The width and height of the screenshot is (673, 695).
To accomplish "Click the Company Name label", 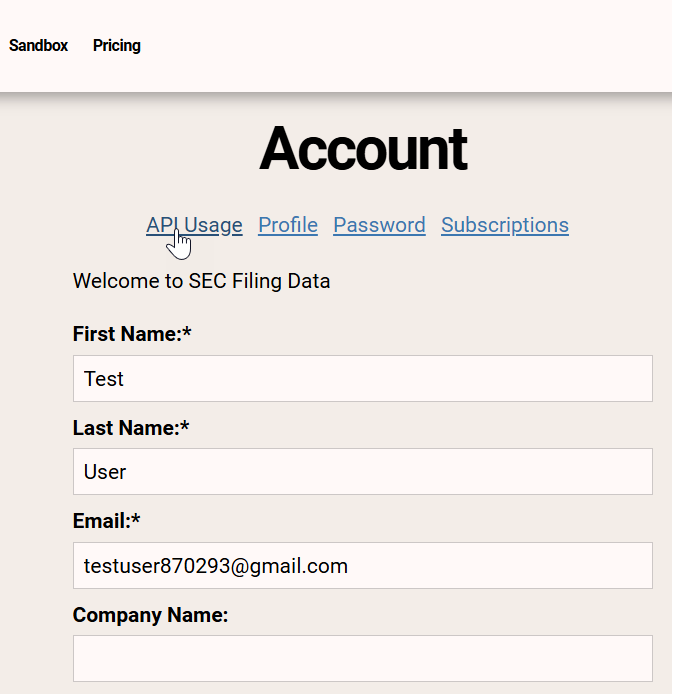I will coord(150,615).
